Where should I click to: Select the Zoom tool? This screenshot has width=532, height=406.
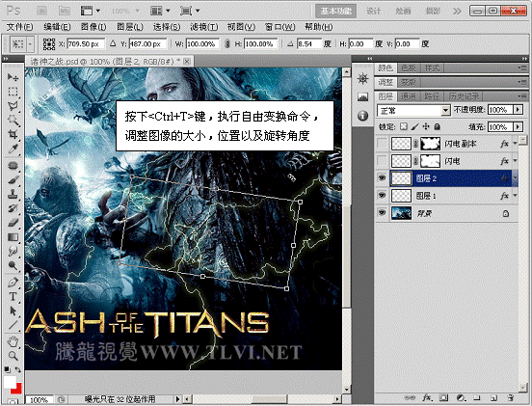[13, 356]
